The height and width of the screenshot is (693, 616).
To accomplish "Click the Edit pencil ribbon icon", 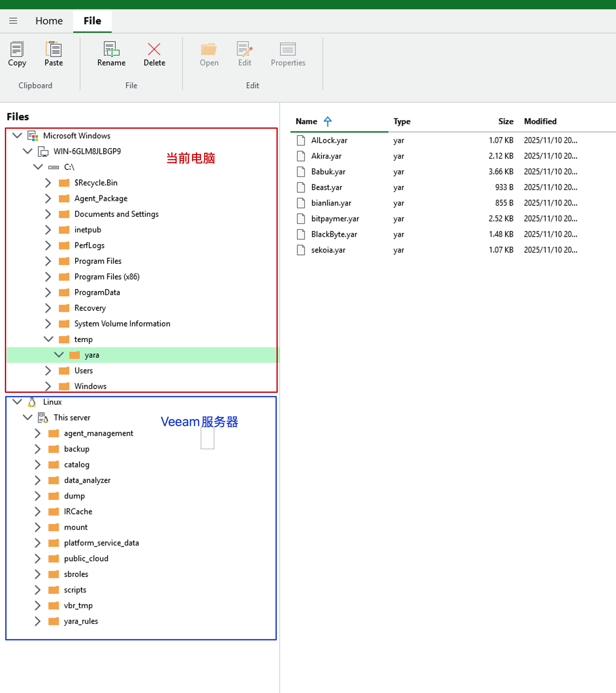I will (244, 49).
